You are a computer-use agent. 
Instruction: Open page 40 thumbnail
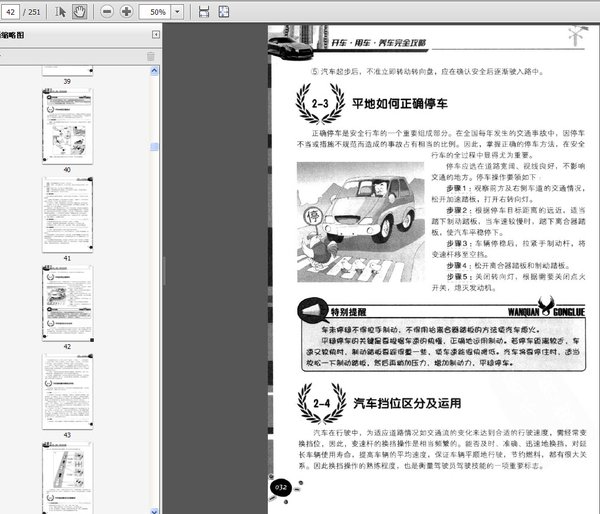67,126
